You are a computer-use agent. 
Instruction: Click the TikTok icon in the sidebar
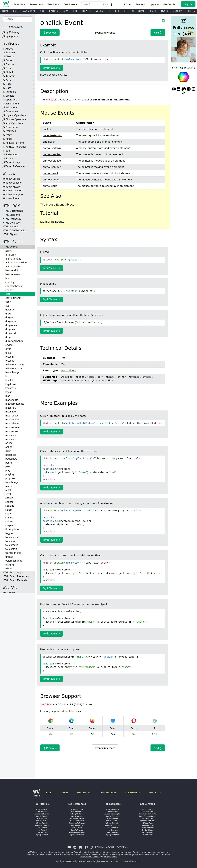(183, 93)
